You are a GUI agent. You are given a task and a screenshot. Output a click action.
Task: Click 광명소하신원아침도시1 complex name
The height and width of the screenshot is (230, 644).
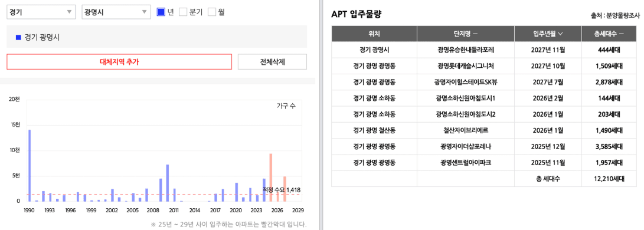tap(466, 98)
